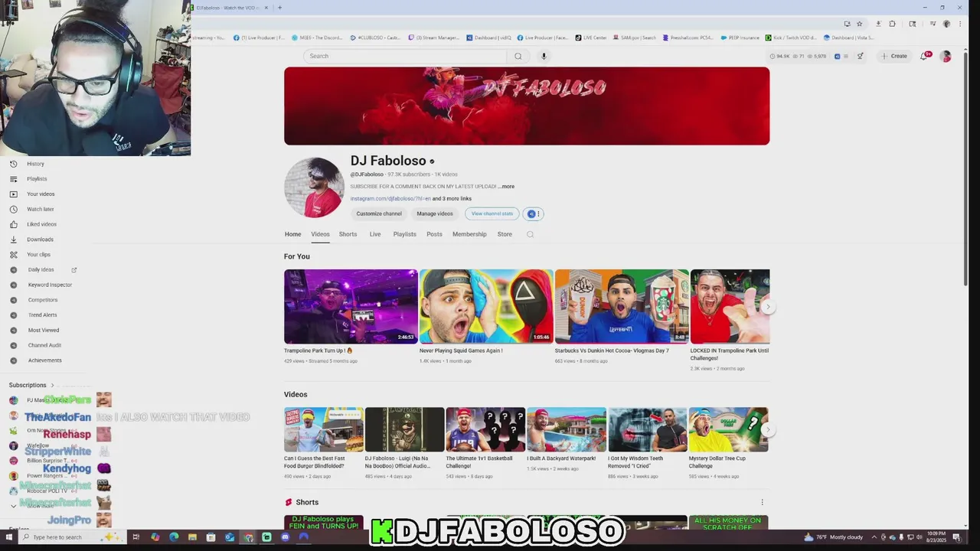Open Starbucks Vs Dunkin Hot Cocoa thumbnail

click(x=622, y=306)
